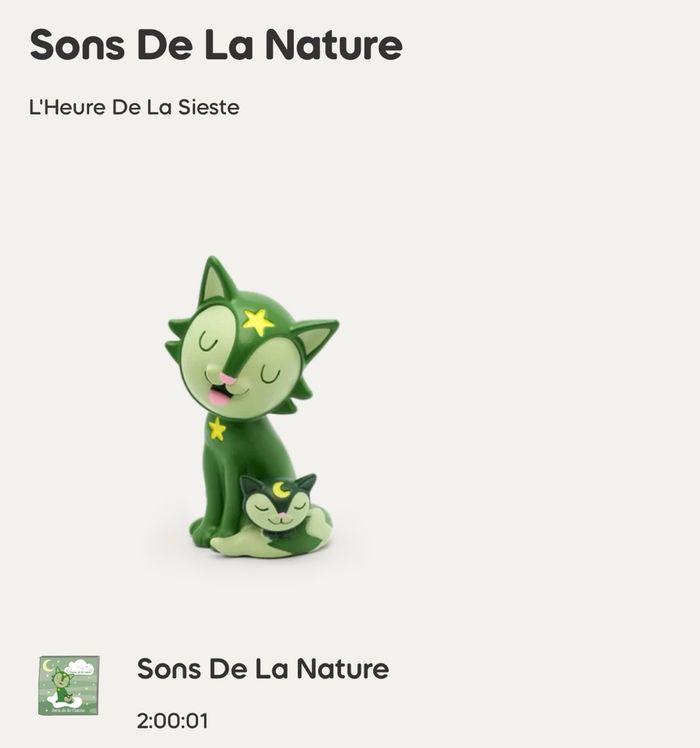The height and width of the screenshot is (748, 700).
Task: Click the L'Heure De La Sieste subtitle
Action: point(134,107)
